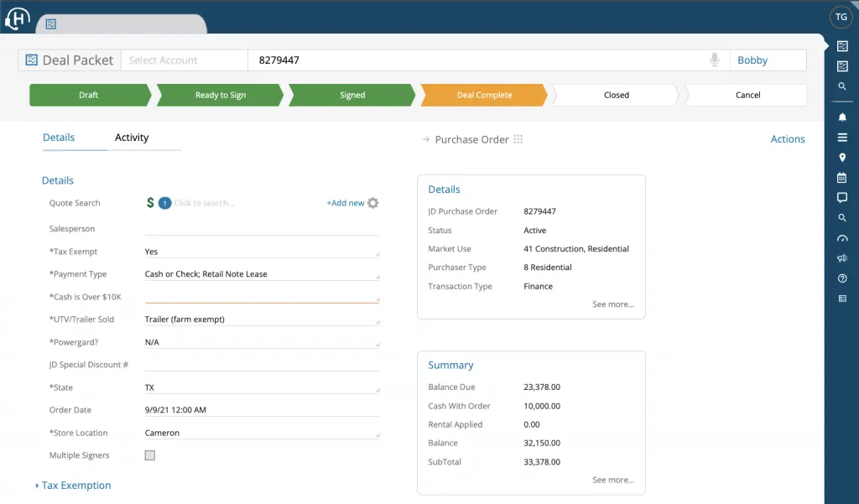
Task: Open the gear settings next to Add new
Action: click(373, 203)
